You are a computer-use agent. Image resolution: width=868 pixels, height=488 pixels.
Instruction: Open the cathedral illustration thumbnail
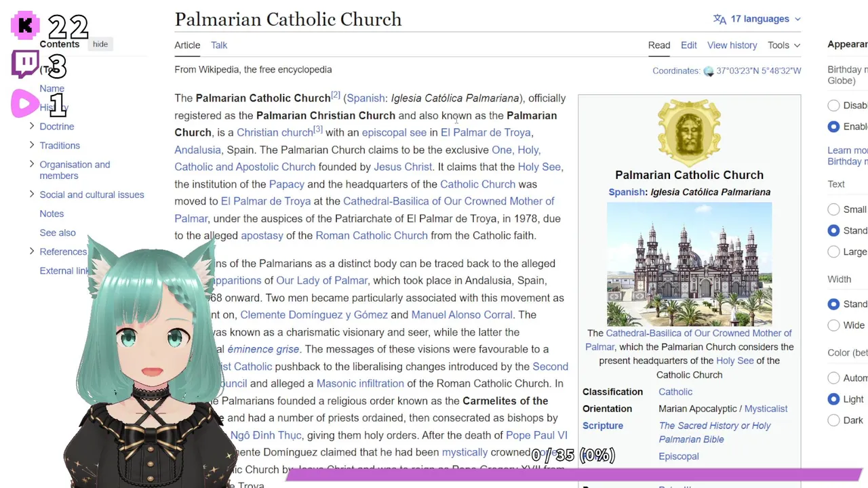tap(689, 264)
